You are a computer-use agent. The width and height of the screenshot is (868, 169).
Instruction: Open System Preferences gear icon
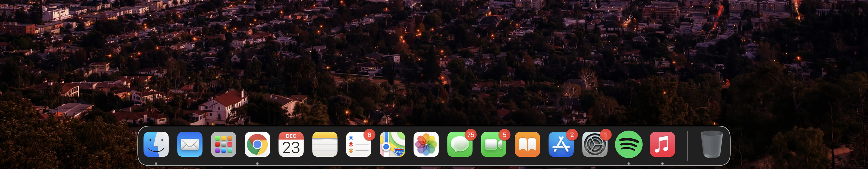click(x=595, y=144)
